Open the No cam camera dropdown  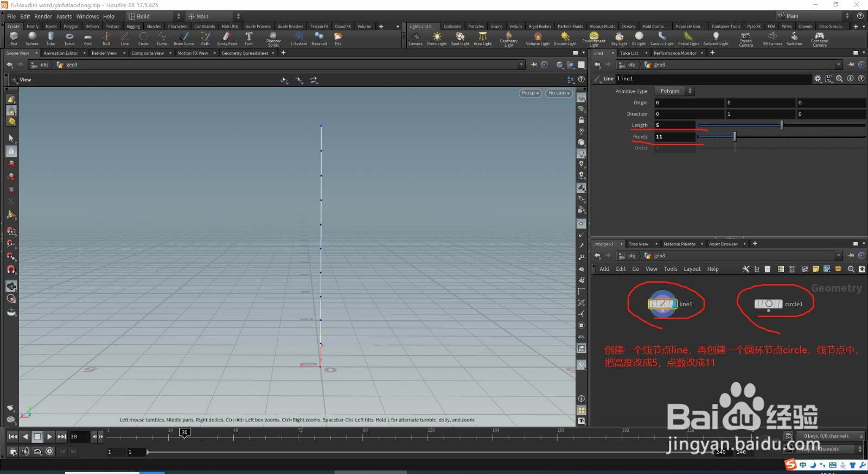pyautogui.click(x=559, y=93)
